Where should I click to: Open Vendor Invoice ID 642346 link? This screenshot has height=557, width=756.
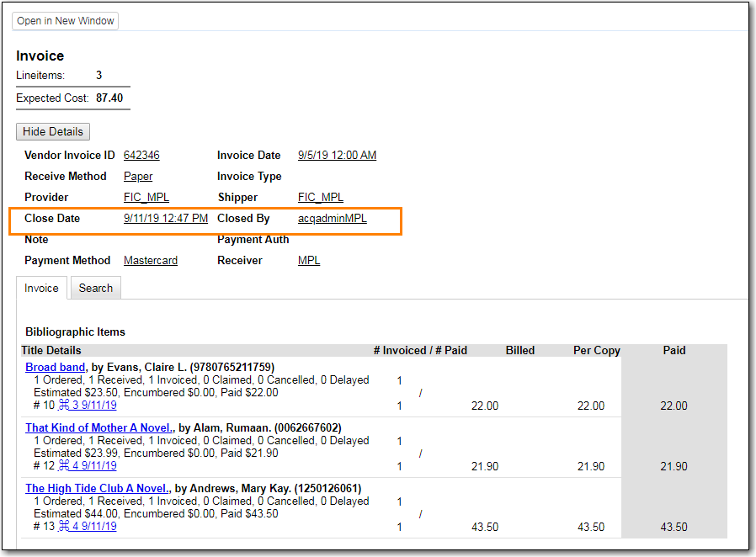pos(141,155)
